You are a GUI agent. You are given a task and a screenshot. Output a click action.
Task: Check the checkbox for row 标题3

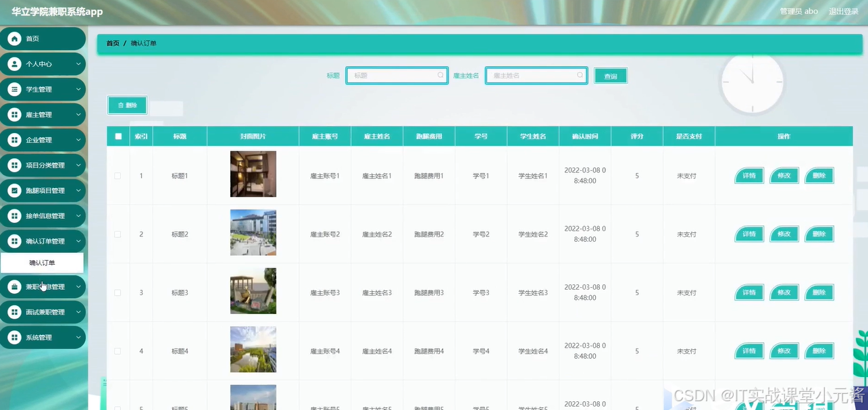pos(118,292)
